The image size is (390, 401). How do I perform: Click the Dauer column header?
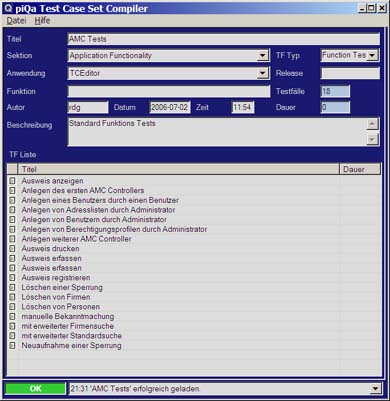click(360, 169)
